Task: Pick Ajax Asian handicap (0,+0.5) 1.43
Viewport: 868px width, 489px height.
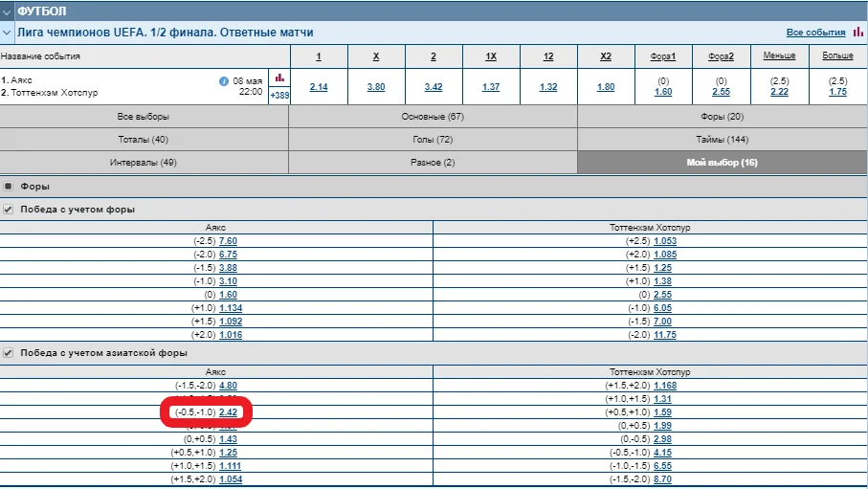Action: click(x=228, y=439)
